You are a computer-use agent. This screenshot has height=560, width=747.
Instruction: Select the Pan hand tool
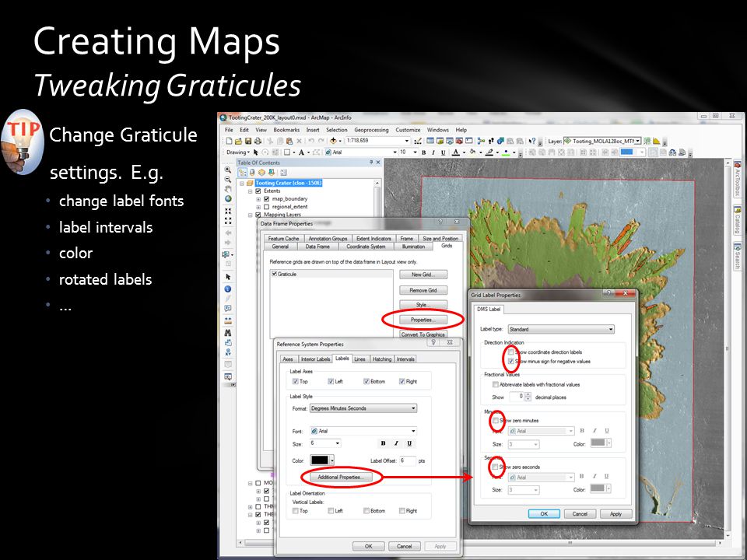[228, 189]
